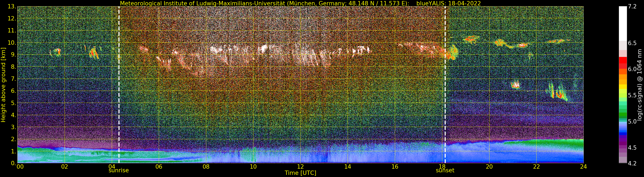This screenshot has width=644, height=177.
Task: Click the height tick label '10.'
Action: (12, 43)
